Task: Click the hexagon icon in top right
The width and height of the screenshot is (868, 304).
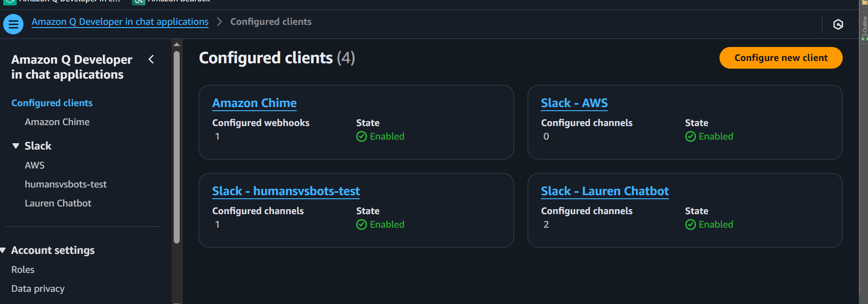Action: click(838, 24)
